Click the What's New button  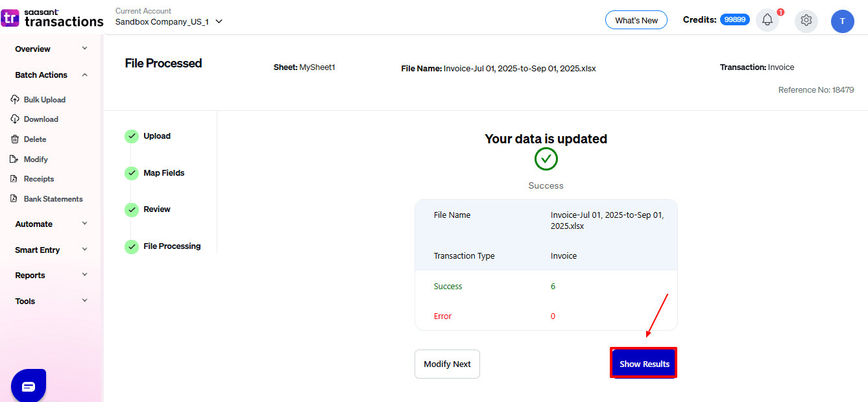click(x=636, y=20)
